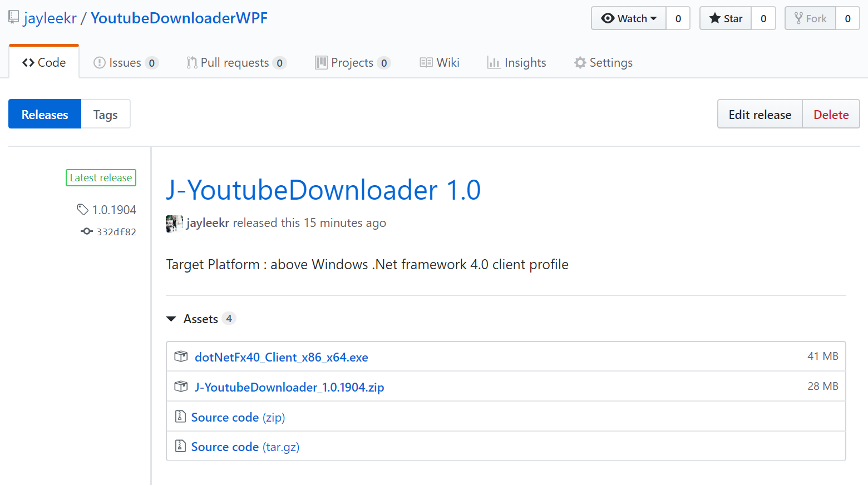This screenshot has width=868, height=485.
Task: Open the Watch dropdown button
Action: [x=629, y=18]
